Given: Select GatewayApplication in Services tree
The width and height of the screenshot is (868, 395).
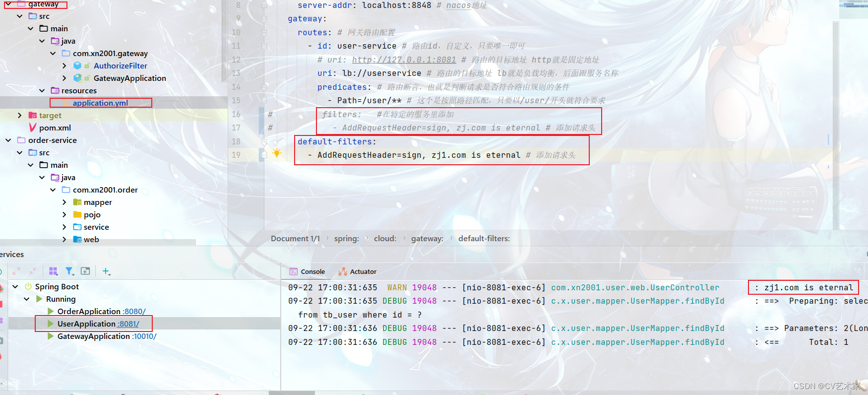Looking at the screenshot, I should point(94,336).
